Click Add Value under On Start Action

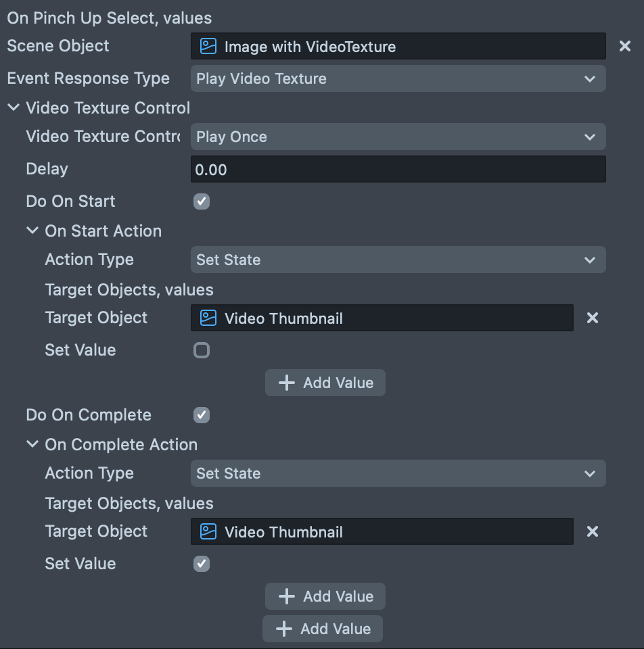(325, 383)
